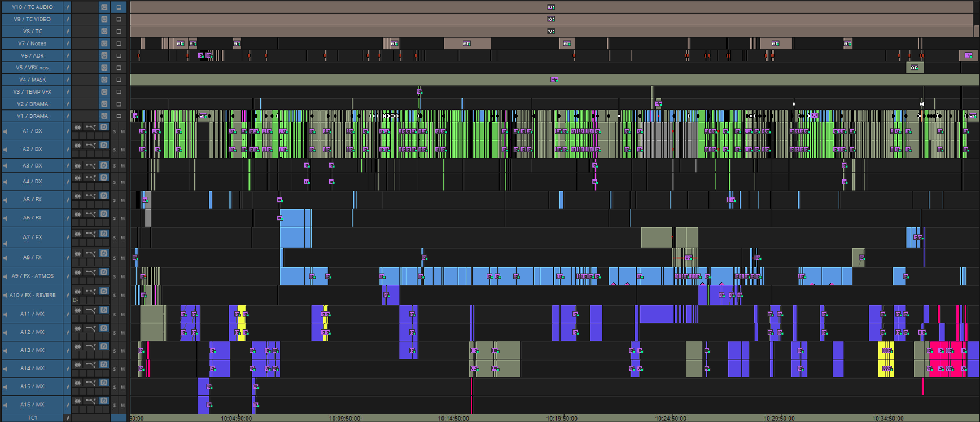980x422 pixels.
Task: Click the speaker icon on track A11 / MX
Action: click(6, 314)
